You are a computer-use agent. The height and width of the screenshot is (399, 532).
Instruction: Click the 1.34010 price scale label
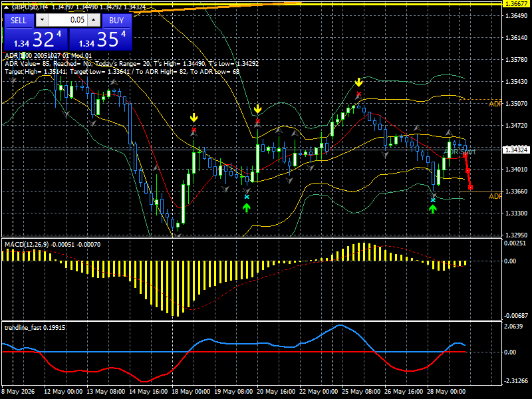tap(517, 170)
